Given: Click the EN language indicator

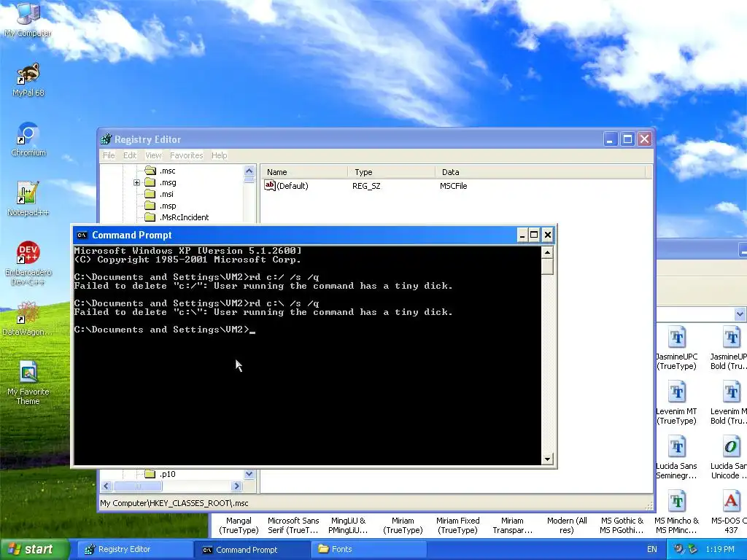Looking at the screenshot, I should [x=651, y=550].
